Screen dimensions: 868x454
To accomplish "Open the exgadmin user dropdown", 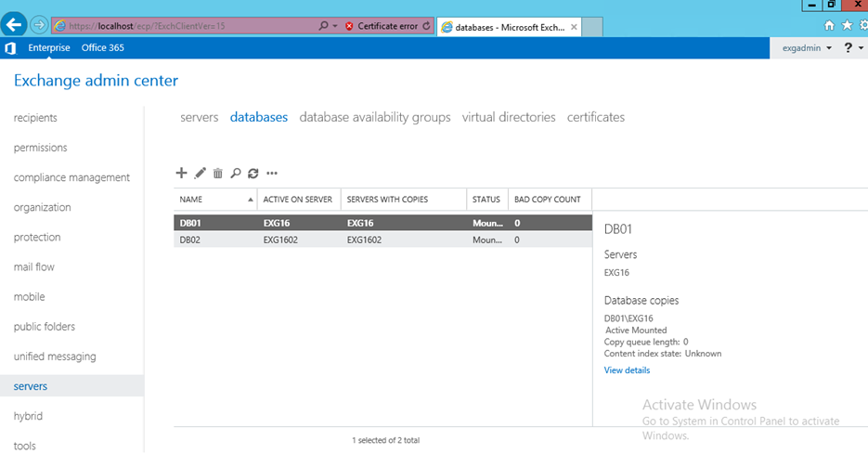I will [807, 48].
